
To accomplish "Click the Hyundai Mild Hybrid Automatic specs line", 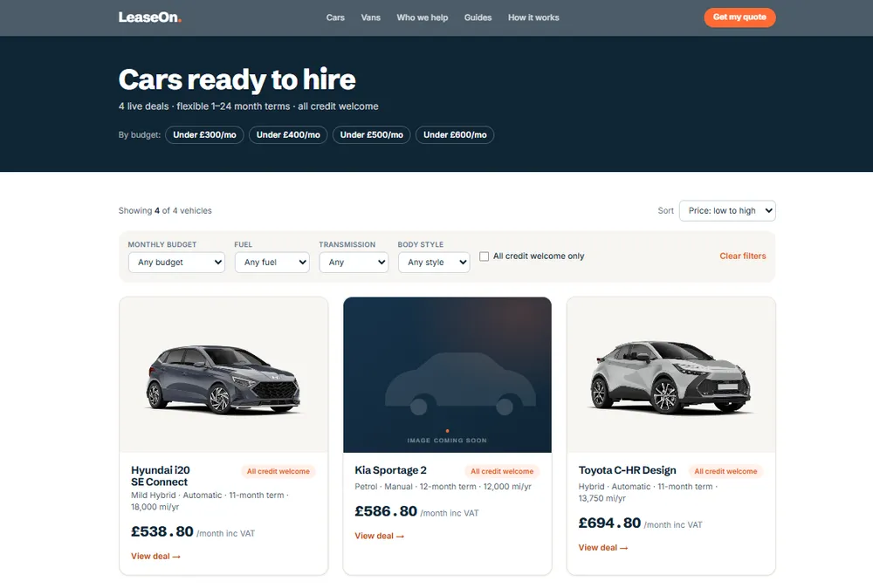I will (x=210, y=501).
